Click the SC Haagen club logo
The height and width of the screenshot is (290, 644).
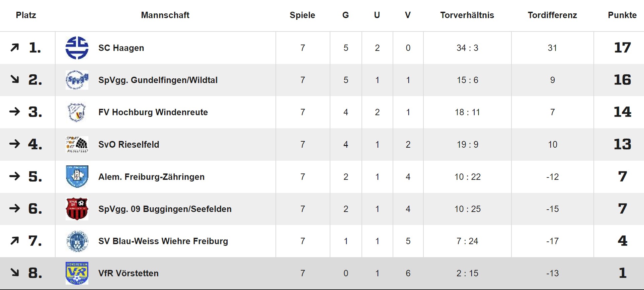coord(77,48)
